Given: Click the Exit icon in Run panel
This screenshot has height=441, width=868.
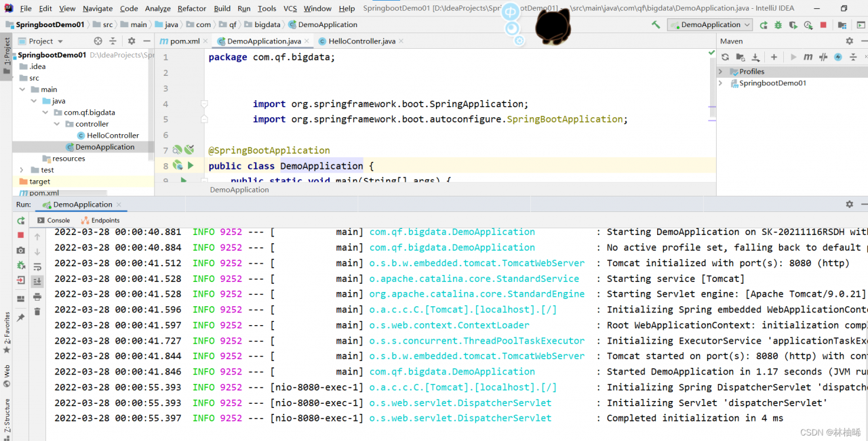Looking at the screenshot, I should (x=21, y=280).
